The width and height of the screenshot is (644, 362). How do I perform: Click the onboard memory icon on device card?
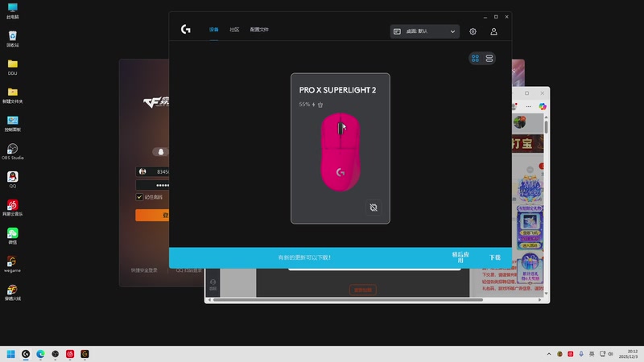pos(374,208)
